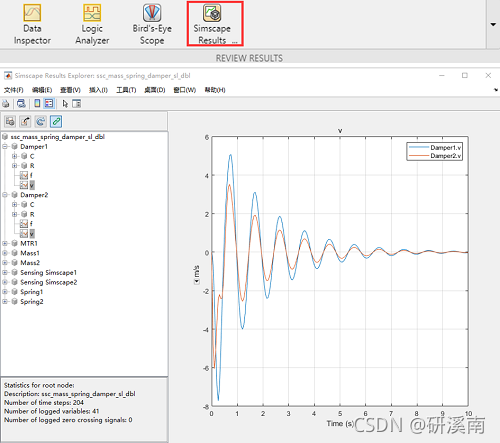This screenshot has width=500, height=443.
Task: Open the 工具(T) menu
Action: click(x=126, y=90)
